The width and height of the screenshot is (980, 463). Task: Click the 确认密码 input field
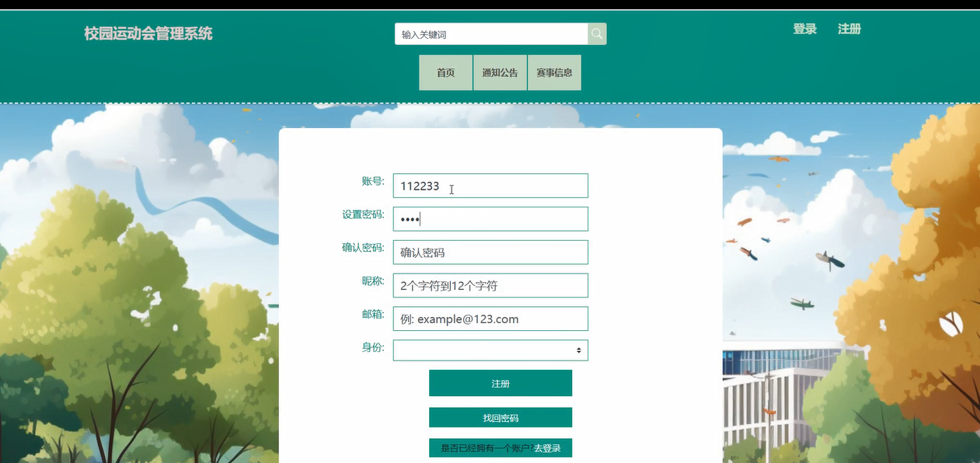(x=490, y=252)
